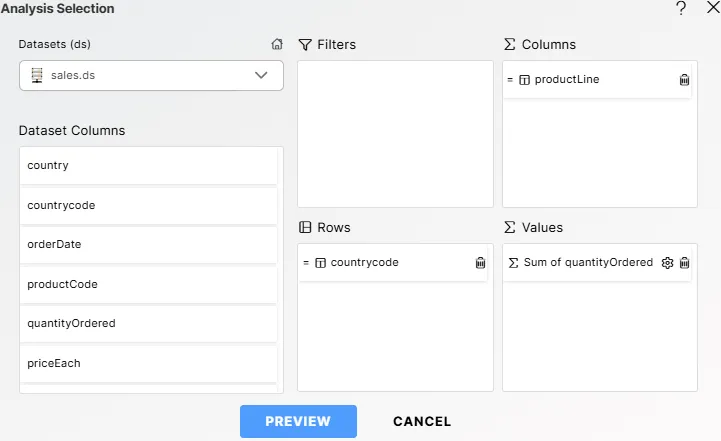Select the country dataset column
This screenshot has width=721, height=441.
pyautogui.click(x=148, y=166)
